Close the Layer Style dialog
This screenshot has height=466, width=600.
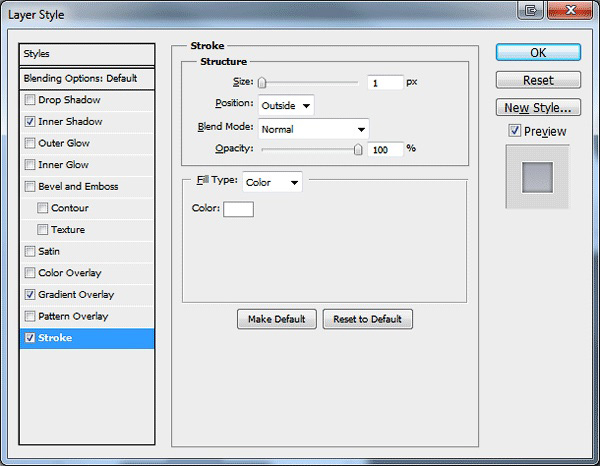tap(570, 10)
